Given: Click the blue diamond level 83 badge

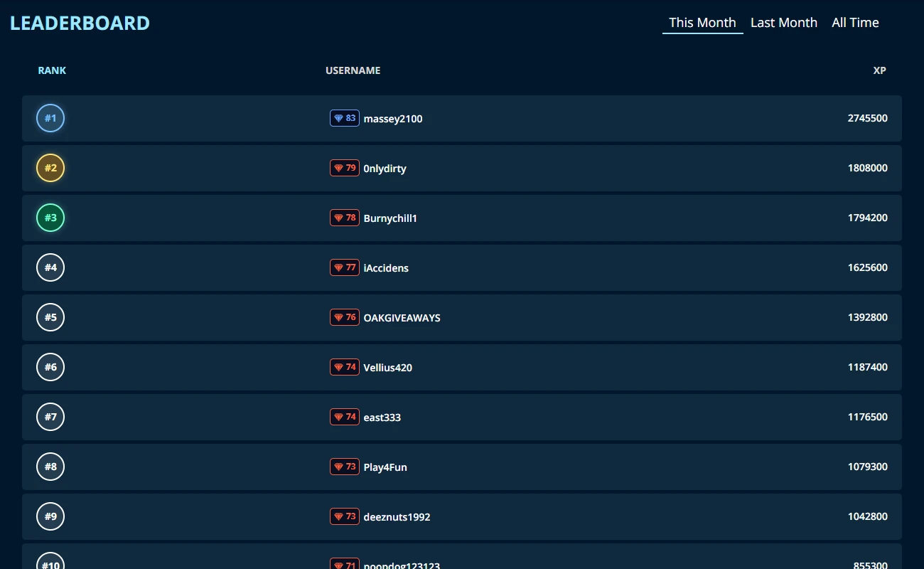Looking at the screenshot, I should click(345, 118).
